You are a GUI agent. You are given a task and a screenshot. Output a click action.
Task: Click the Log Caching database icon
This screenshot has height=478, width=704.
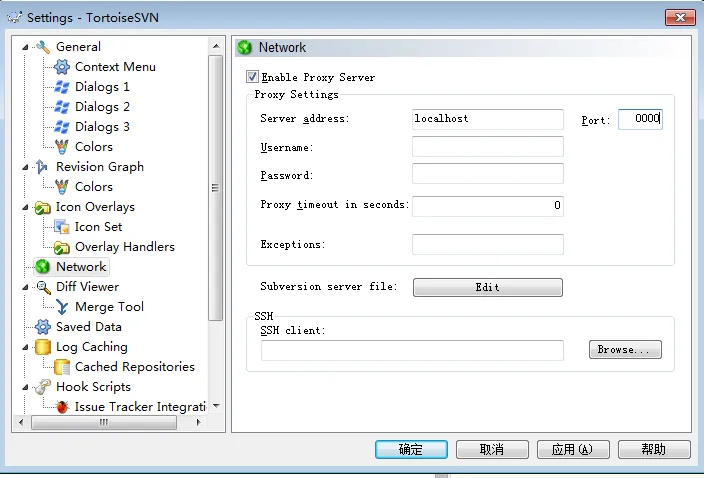click(43, 347)
